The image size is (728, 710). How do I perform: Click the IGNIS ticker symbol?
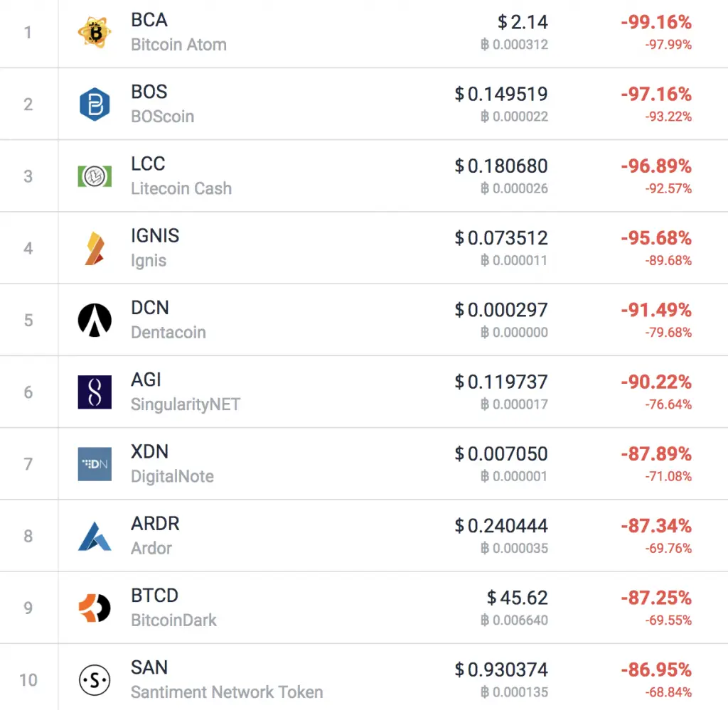coord(154,236)
